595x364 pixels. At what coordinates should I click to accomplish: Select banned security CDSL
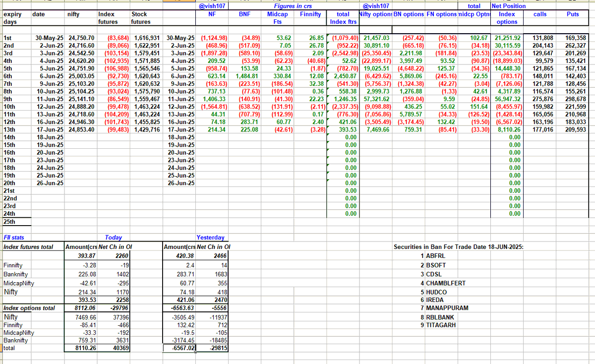434,274
